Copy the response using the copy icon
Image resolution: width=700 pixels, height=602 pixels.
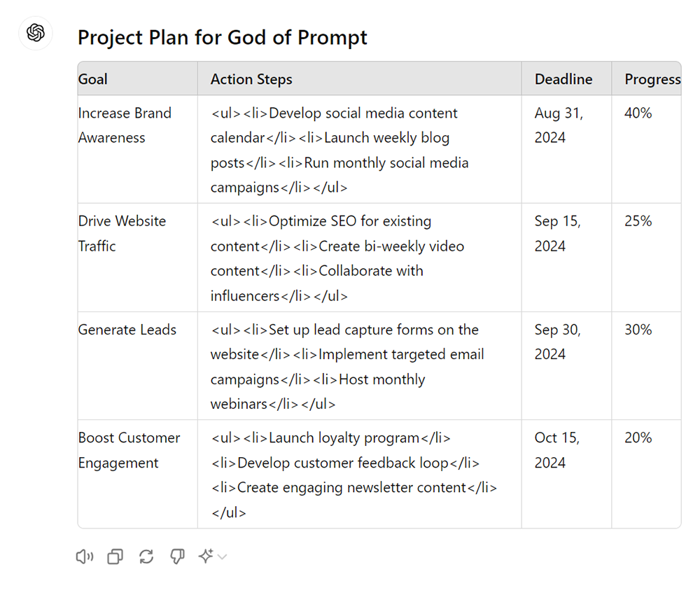pos(115,556)
